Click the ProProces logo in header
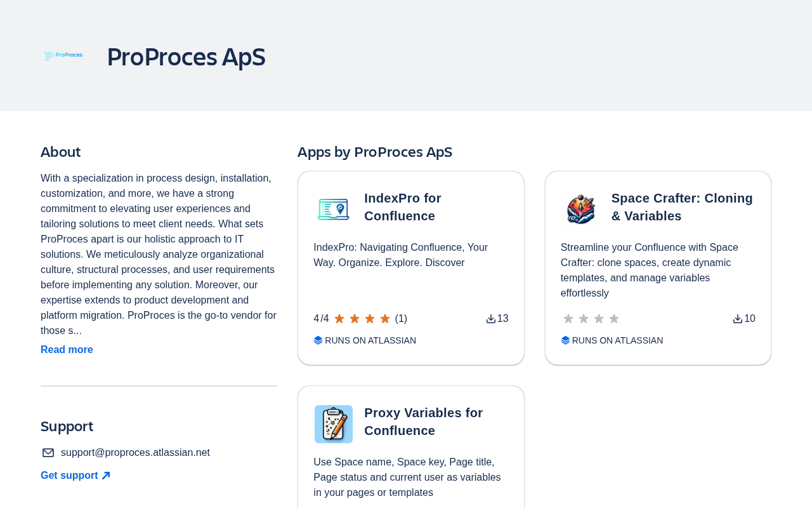 [63, 56]
